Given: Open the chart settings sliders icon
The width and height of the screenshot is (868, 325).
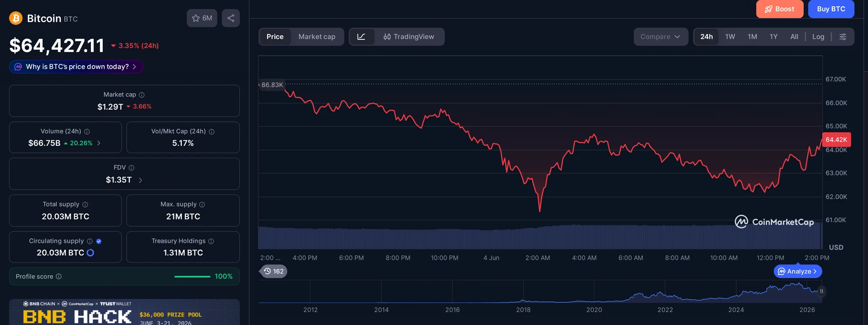Looking at the screenshot, I should (x=843, y=37).
